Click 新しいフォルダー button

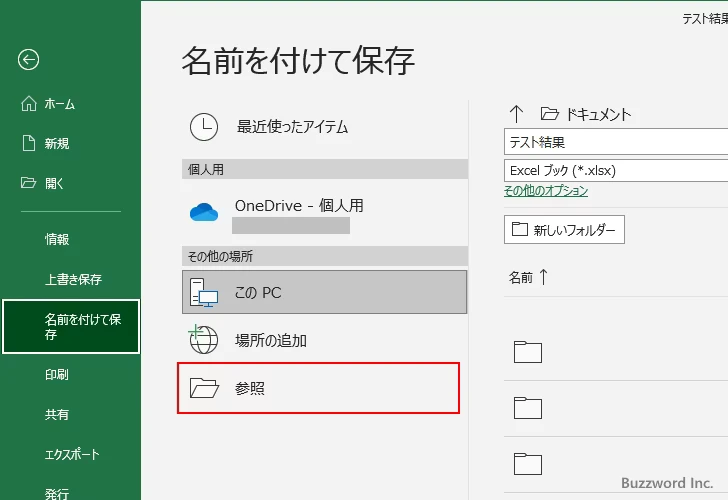coord(564,229)
